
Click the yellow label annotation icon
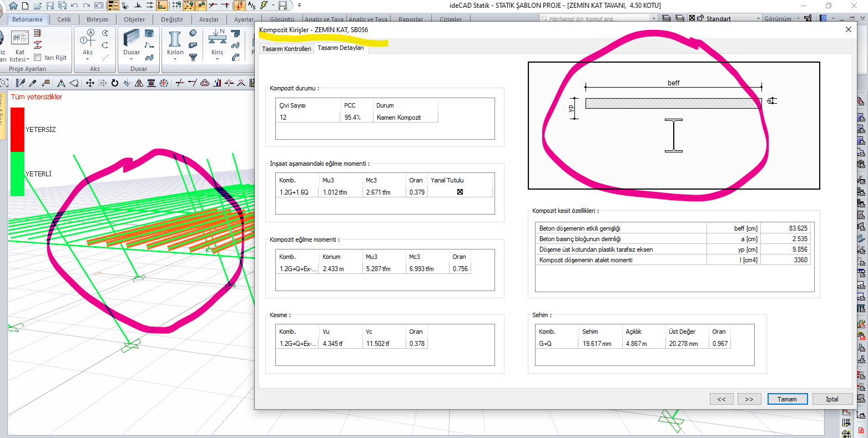[46, 83]
